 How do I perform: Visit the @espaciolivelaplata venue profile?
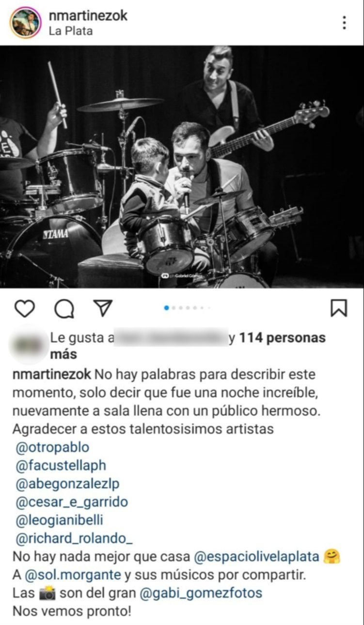coord(256,556)
